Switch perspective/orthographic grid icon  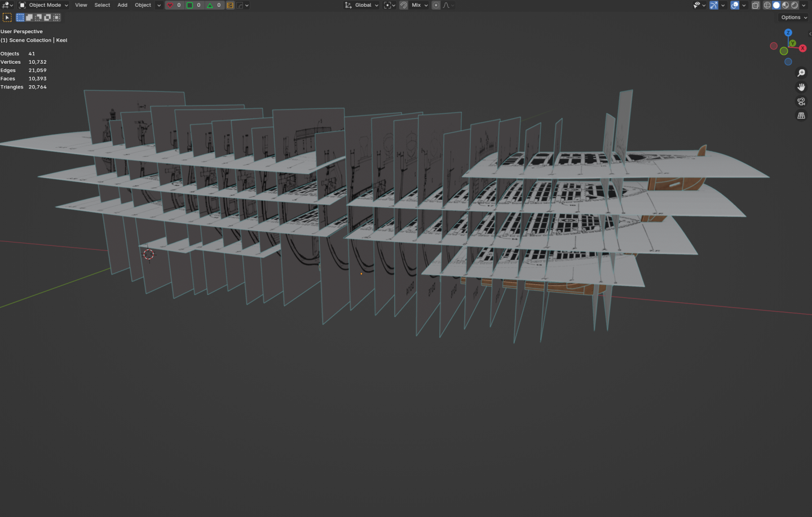[x=801, y=116]
